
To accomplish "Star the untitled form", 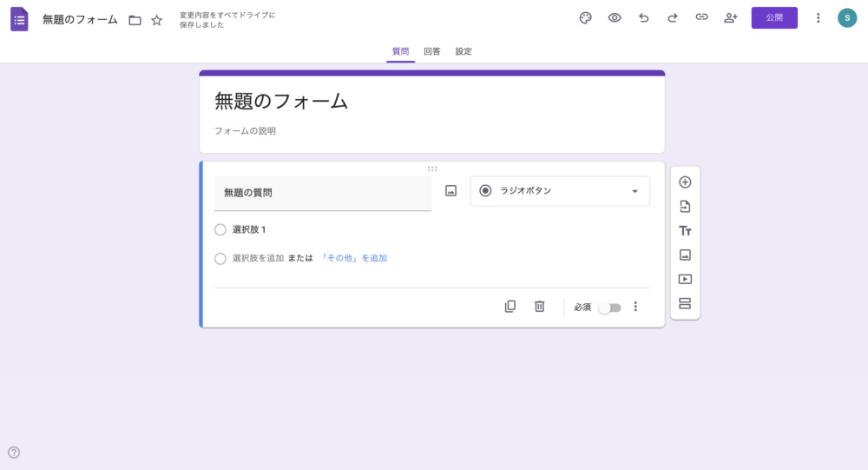I will click(156, 21).
